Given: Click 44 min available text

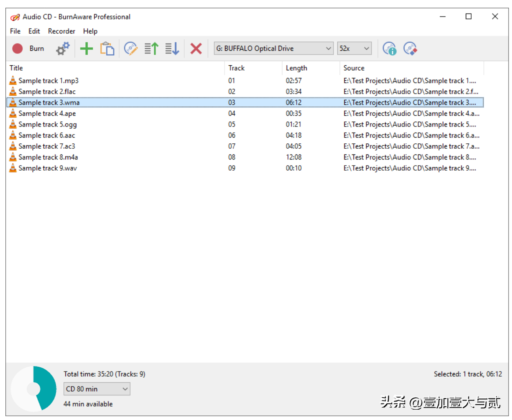Looking at the screenshot, I should click(88, 404).
